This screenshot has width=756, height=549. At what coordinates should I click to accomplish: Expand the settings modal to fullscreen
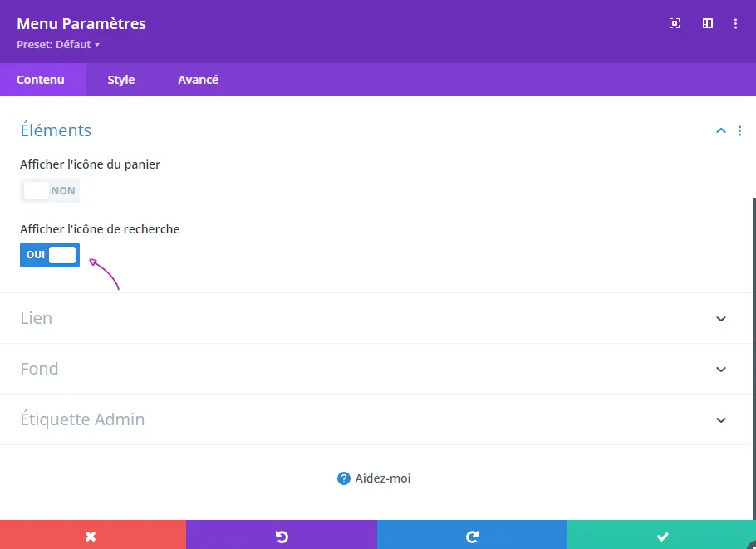coord(675,24)
